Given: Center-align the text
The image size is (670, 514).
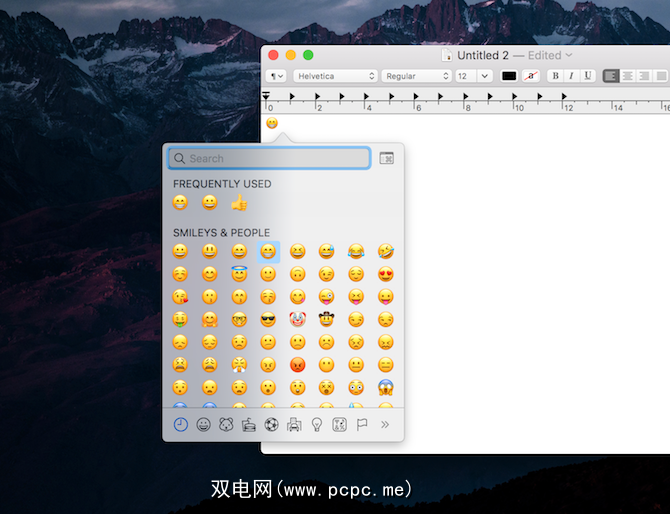Looking at the screenshot, I should [x=628, y=76].
